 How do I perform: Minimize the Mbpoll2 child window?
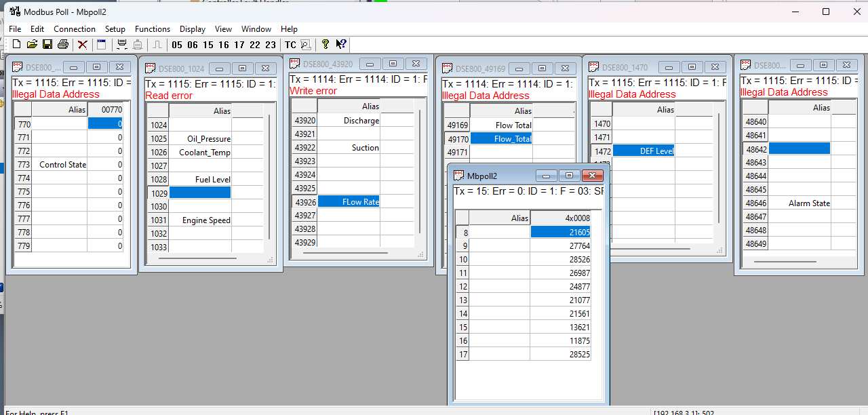[x=547, y=176]
